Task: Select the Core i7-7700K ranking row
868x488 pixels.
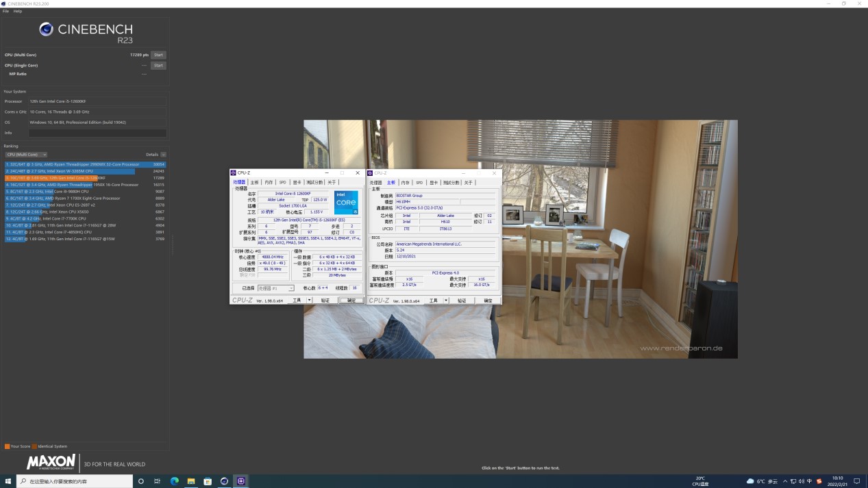Action: pos(85,218)
